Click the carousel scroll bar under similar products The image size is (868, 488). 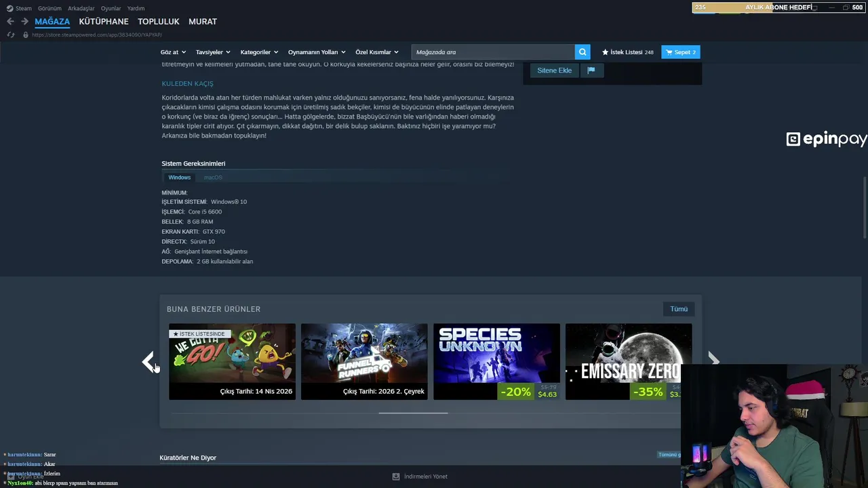(x=413, y=413)
